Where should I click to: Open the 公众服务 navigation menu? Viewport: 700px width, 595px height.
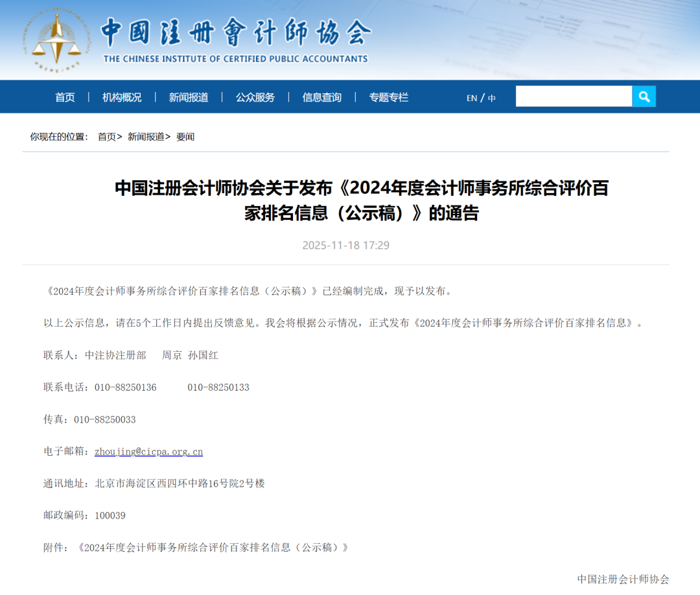[x=255, y=97]
